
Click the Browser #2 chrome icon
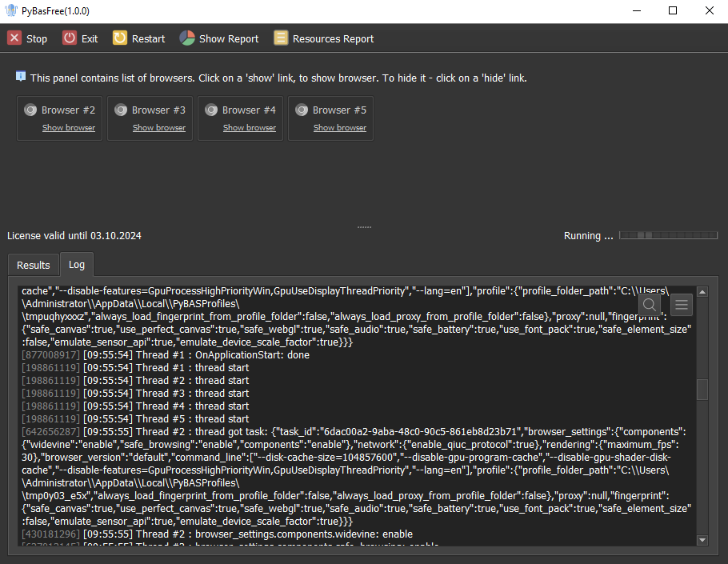click(31, 110)
